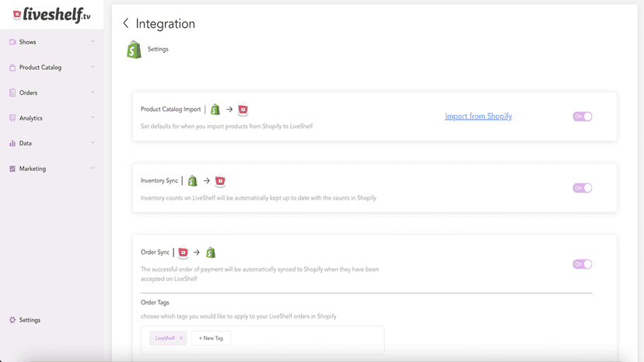
Task: Click LiveShelf icon in Product Catalog Import row
Action: 243,110
